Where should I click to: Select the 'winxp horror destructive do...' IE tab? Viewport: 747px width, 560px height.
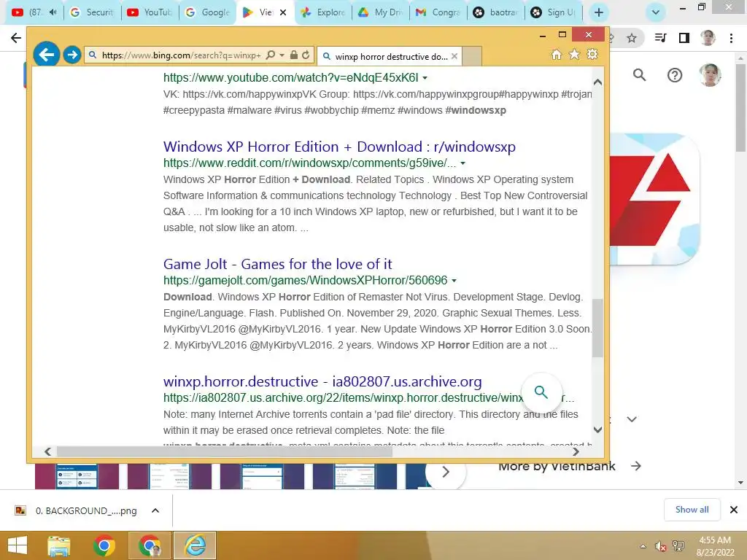390,56
